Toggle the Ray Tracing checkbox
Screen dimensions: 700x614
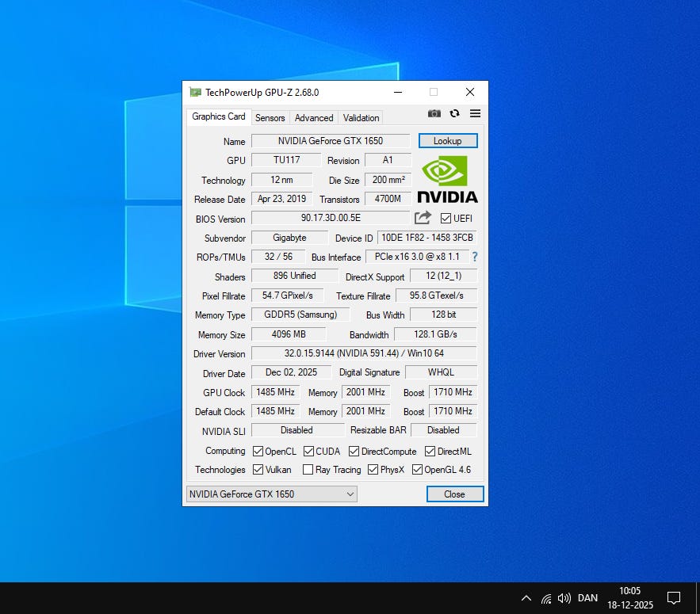click(x=308, y=470)
